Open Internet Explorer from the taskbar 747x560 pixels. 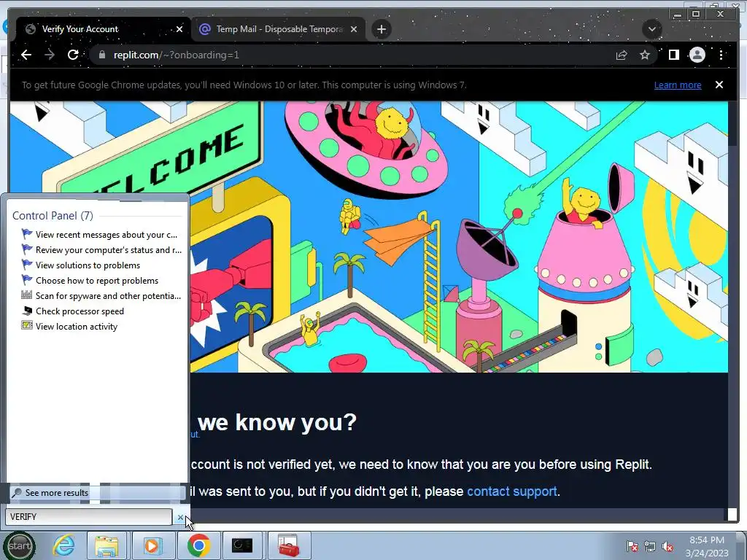point(63,545)
